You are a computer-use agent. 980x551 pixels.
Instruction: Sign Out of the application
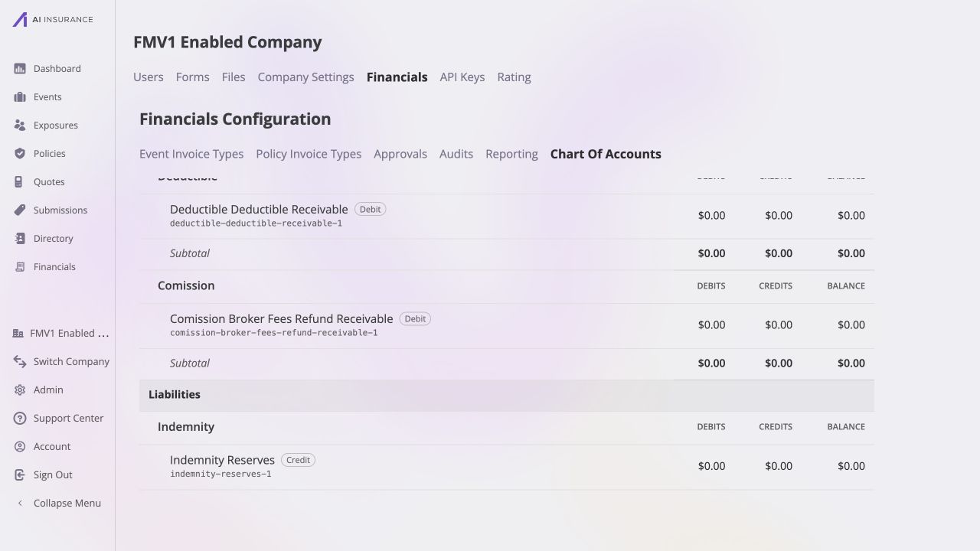[x=53, y=475]
